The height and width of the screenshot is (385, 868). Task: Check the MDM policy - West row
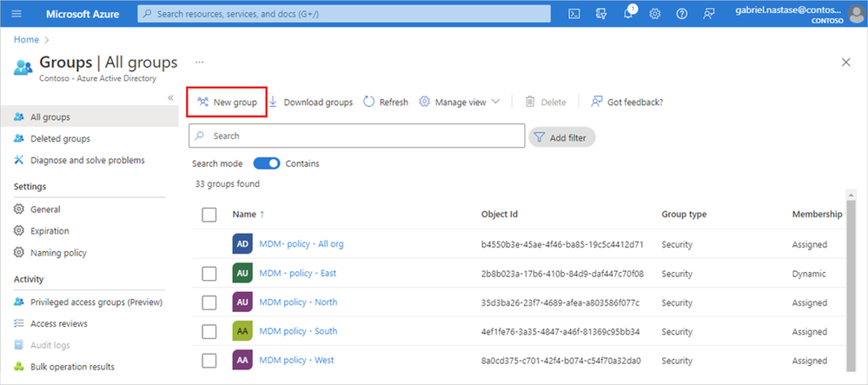click(x=209, y=361)
